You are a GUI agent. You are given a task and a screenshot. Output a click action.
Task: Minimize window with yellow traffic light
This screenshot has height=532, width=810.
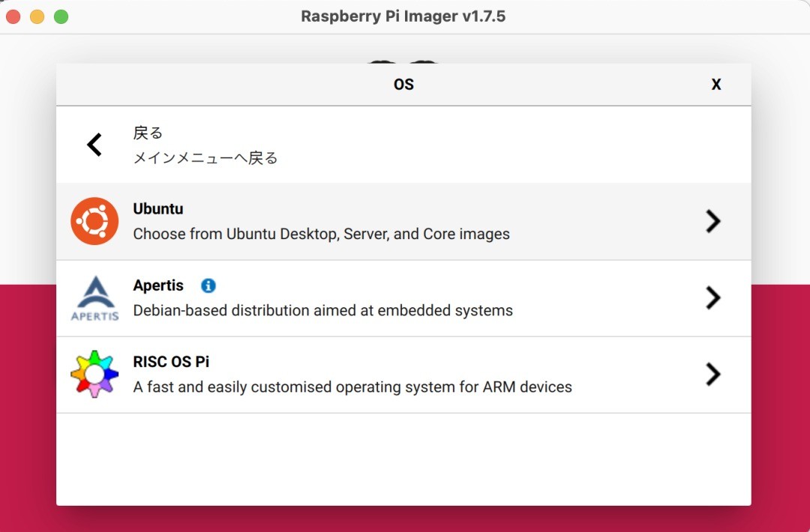37,16
